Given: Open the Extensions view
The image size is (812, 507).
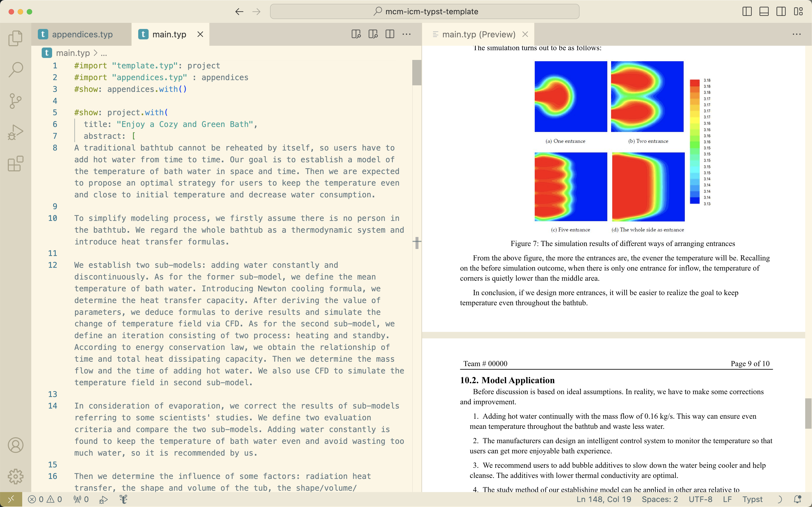Looking at the screenshot, I should pos(15,164).
